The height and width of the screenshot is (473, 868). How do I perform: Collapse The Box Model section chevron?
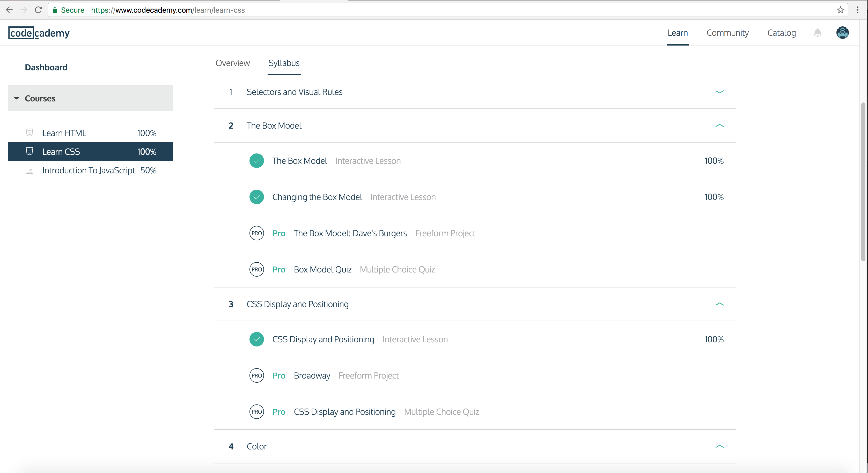[719, 125]
